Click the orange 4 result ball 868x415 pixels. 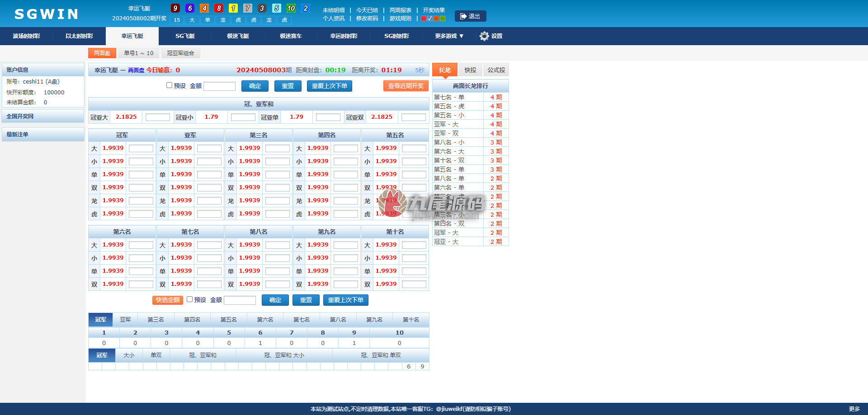coord(204,8)
